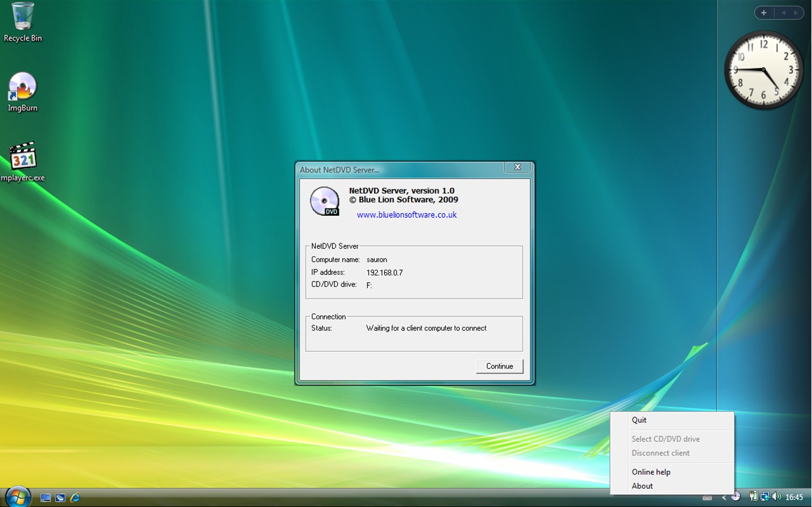Image resolution: width=812 pixels, height=507 pixels.
Task: Close the About NetDVD Server dialog
Action: [517, 167]
